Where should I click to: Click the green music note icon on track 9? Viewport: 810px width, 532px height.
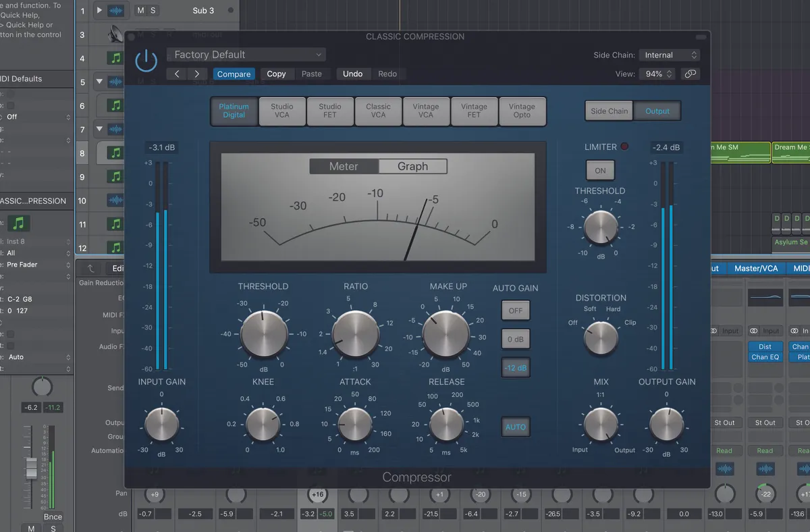116,177
